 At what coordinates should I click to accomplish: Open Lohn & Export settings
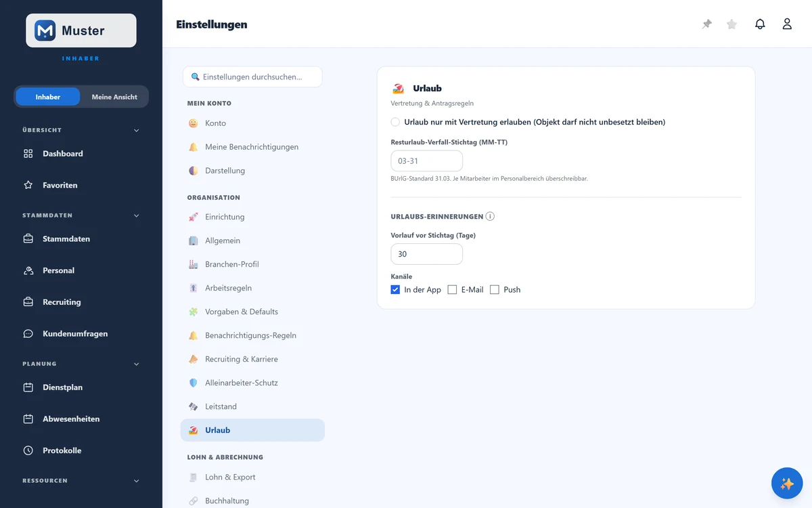click(252, 477)
